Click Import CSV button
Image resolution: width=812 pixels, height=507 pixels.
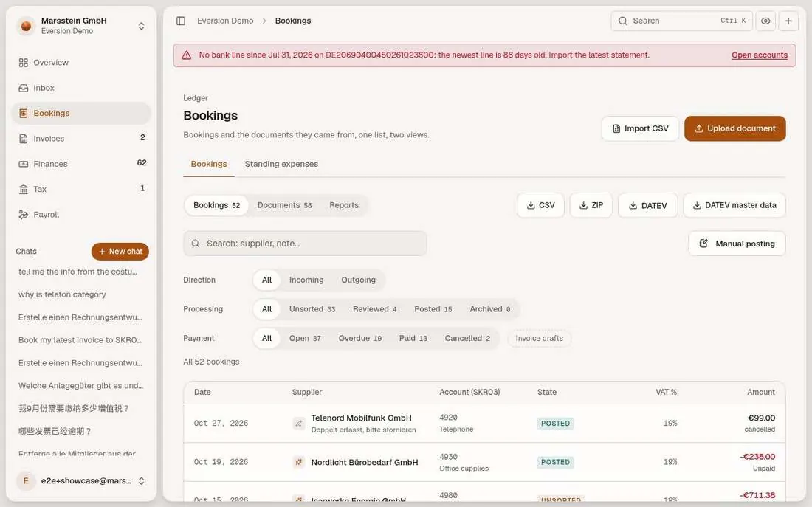(x=640, y=128)
